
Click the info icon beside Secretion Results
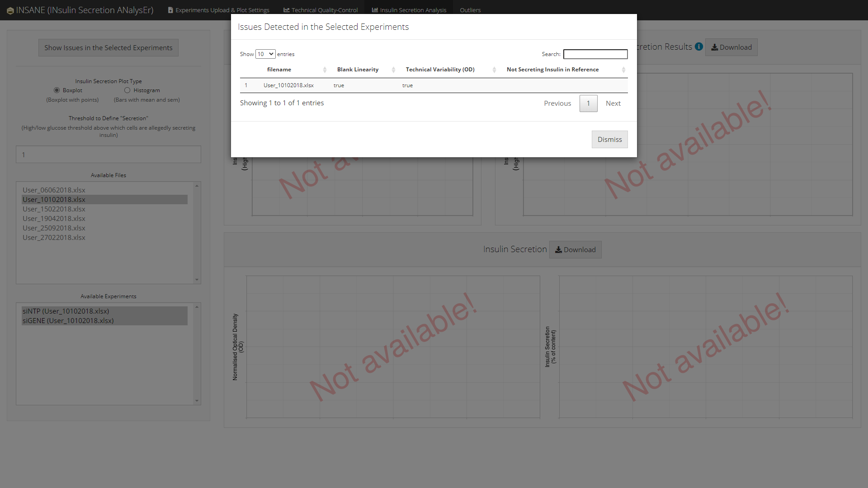tap(699, 47)
